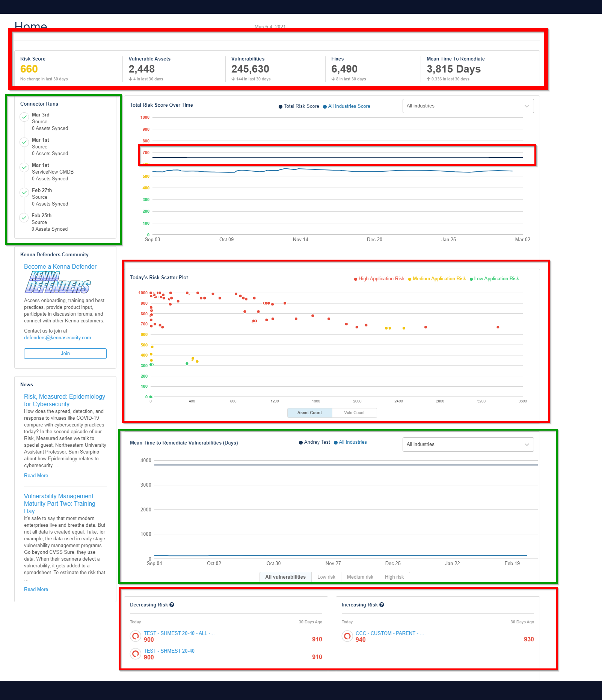Toggle the Total Risk Score legend series
Viewport: 602px width, 700px height.
point(299,106)
